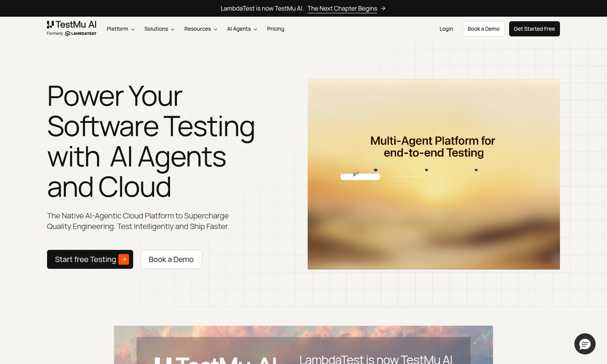The height and width of the screenshot is (364, 607).
Task: Expand the AI Agents menu chevron
Action: pos(255,29)
